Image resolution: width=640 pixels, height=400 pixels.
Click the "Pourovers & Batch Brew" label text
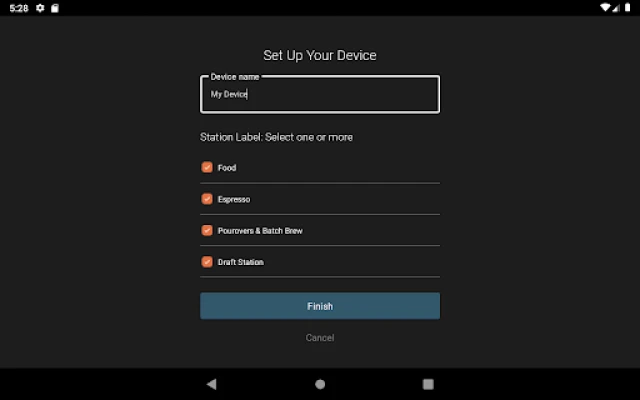point(260,231)
